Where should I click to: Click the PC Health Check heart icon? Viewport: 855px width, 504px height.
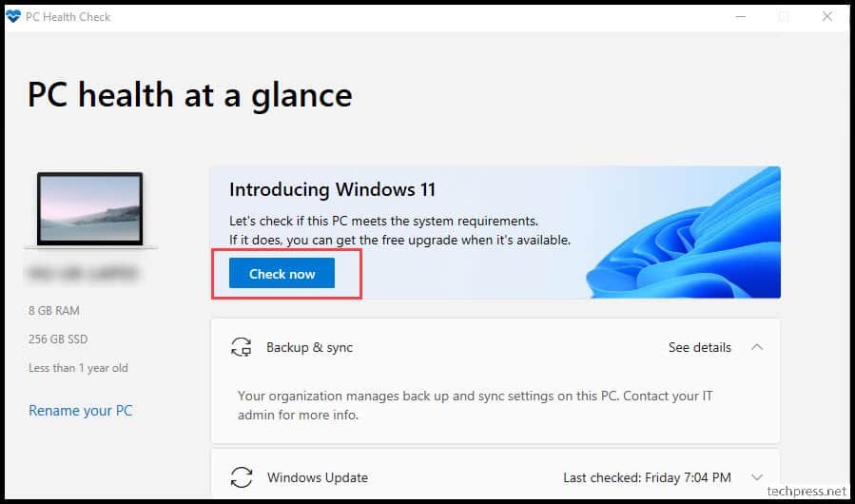[x=12, y=16]
